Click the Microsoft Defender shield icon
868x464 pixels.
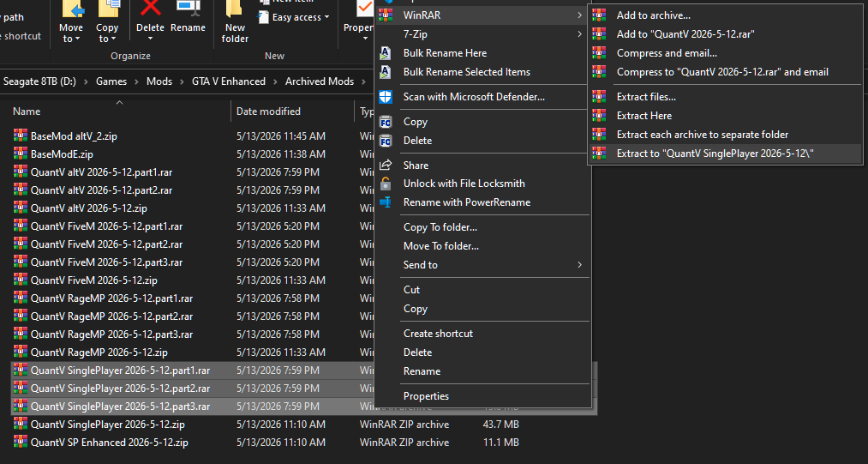[386, 97]
